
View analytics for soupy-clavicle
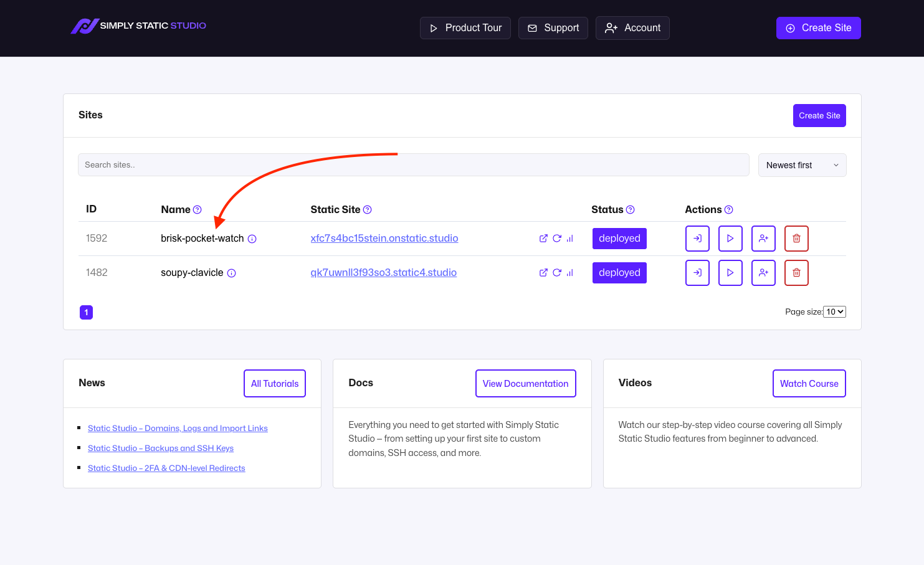click(570, 273)
